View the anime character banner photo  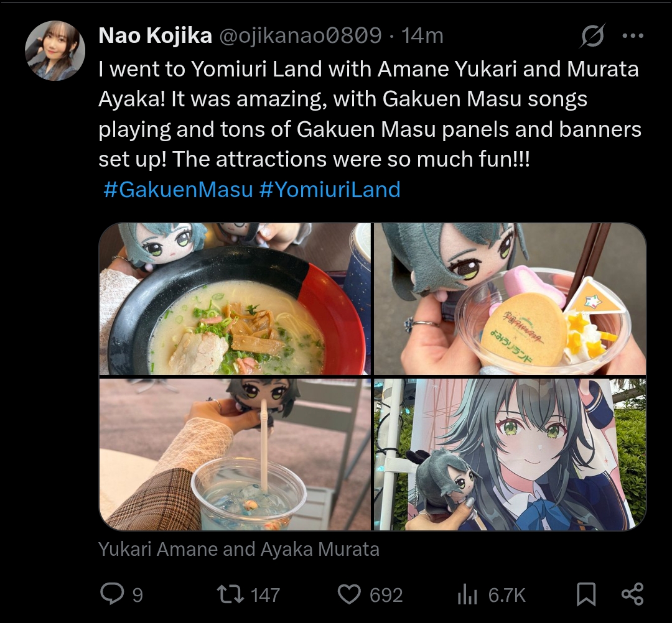510,455
